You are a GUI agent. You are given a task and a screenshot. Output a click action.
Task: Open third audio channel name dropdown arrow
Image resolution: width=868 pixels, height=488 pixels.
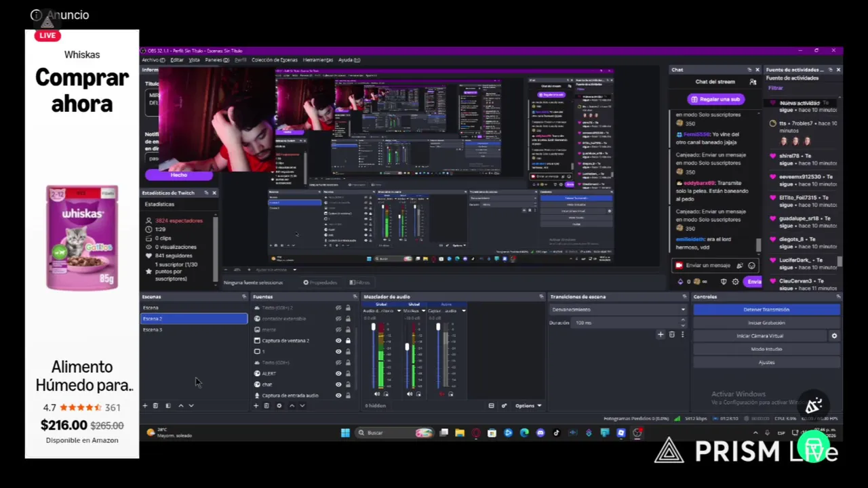[463, 310]
